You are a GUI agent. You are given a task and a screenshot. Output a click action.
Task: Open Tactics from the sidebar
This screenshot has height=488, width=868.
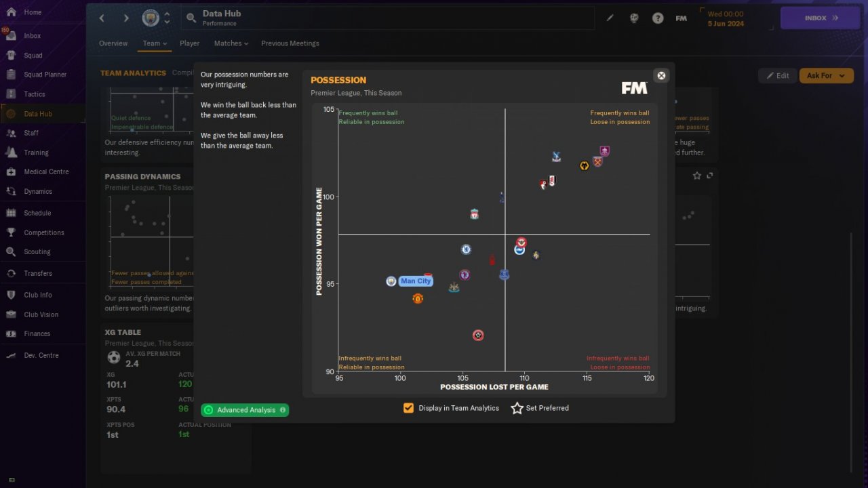(x=34, y=94)
